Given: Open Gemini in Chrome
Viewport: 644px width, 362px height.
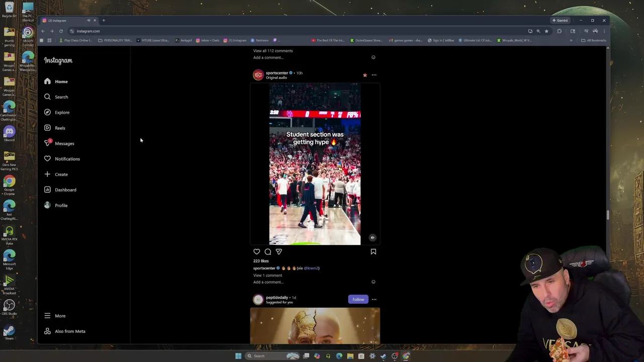Looking at the screenshot, I should [560, 21].
